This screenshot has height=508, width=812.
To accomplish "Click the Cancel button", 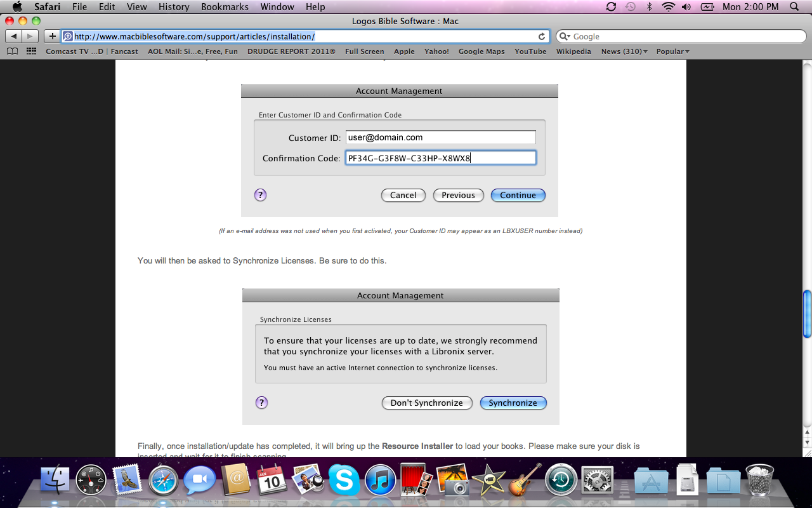I will 403,195.
